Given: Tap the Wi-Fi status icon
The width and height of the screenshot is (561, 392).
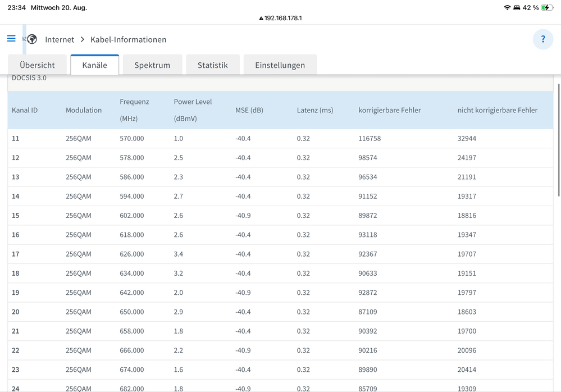Looking at the screenshot, I should click(x=508, y=8).
